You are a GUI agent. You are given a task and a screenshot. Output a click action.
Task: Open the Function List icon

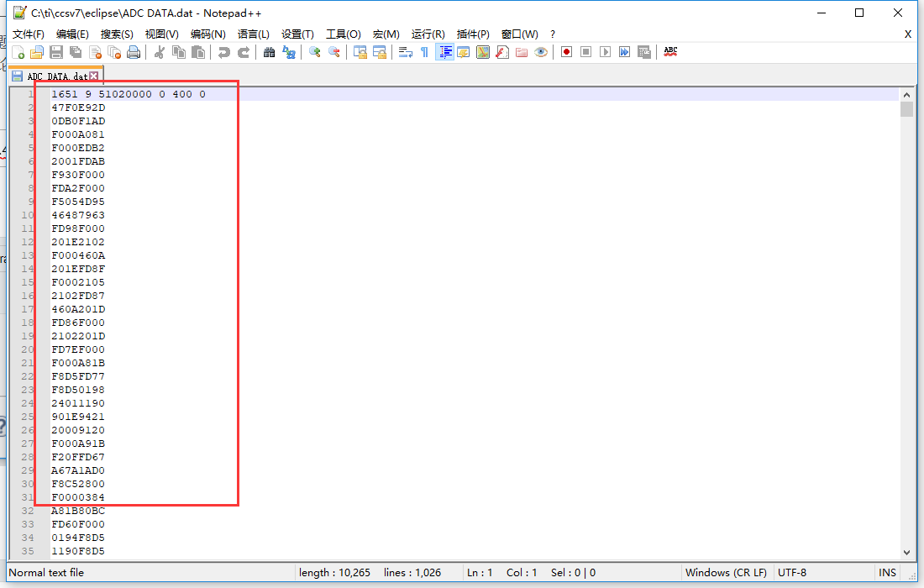coord(502,52)
